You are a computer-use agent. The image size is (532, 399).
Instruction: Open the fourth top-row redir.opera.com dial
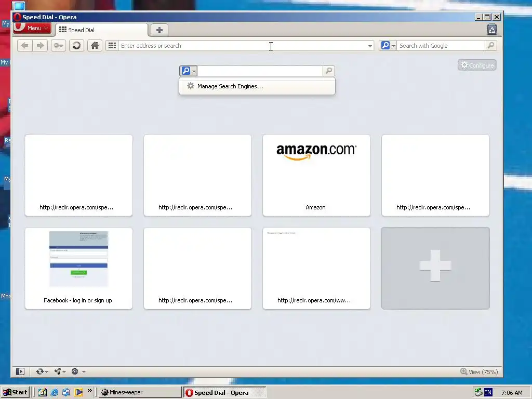point(435,175)
